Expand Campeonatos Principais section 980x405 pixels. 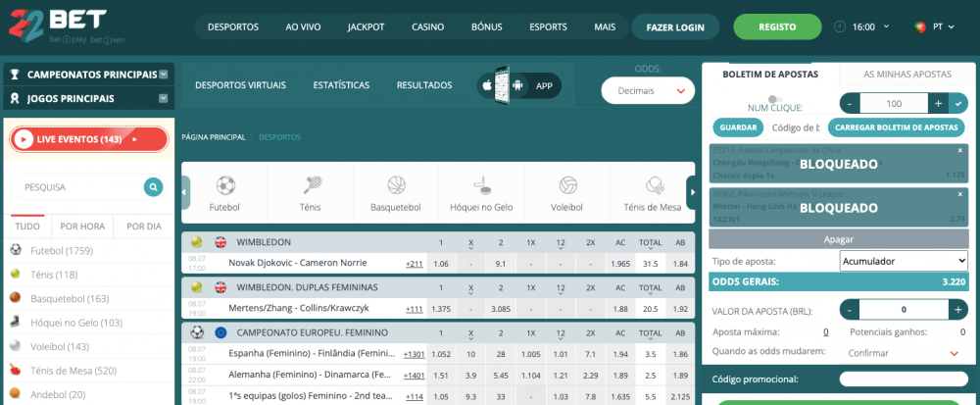(x=163, y=75)
